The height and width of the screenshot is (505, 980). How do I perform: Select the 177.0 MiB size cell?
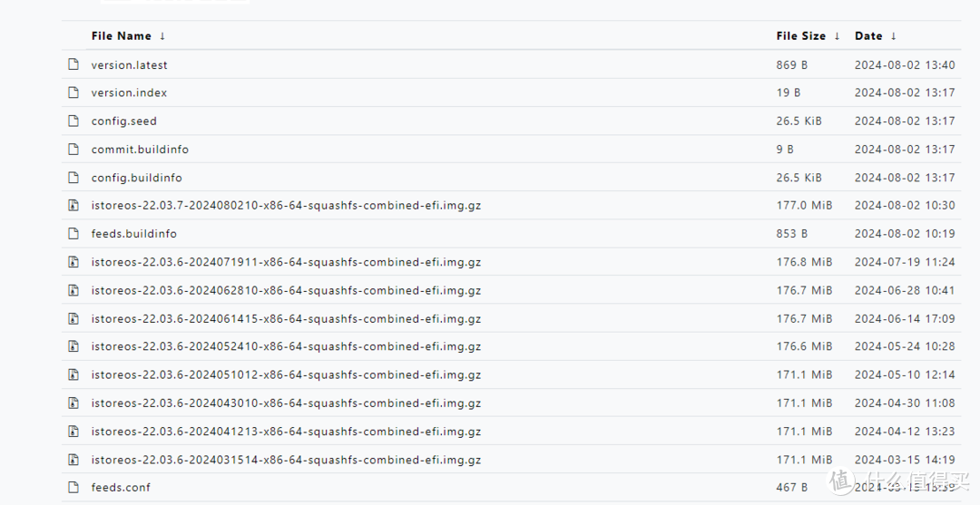(x=804, y=206)
